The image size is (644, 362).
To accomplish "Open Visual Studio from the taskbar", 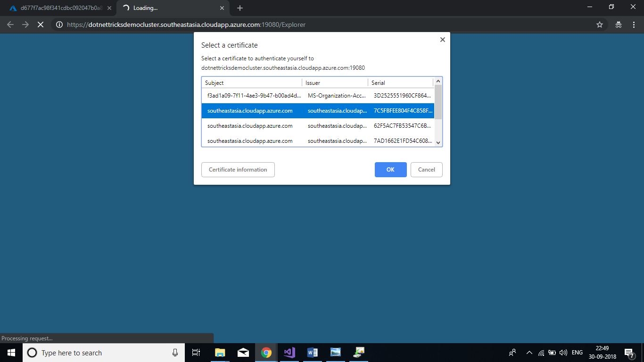I will click(x=289, y=353).
